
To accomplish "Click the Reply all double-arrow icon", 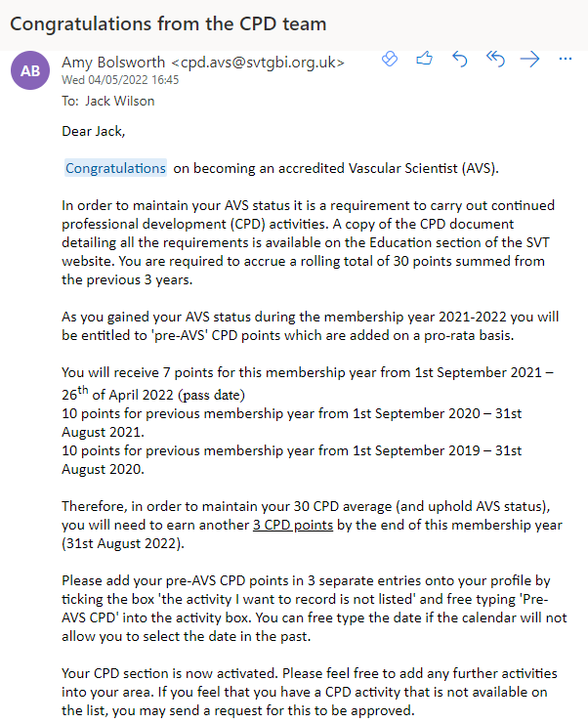I will click(494, 59).
